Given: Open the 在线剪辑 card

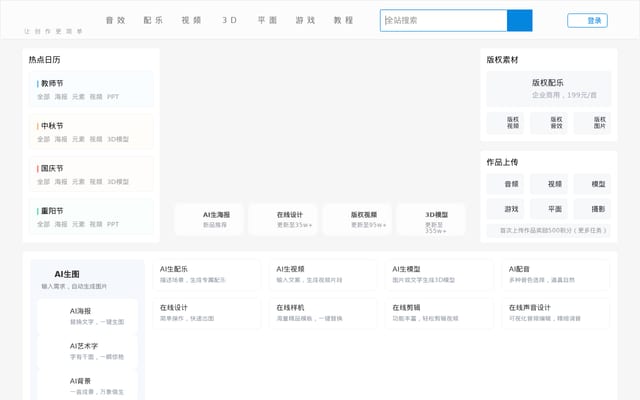Looking at the screenshot, I should 439,313.
